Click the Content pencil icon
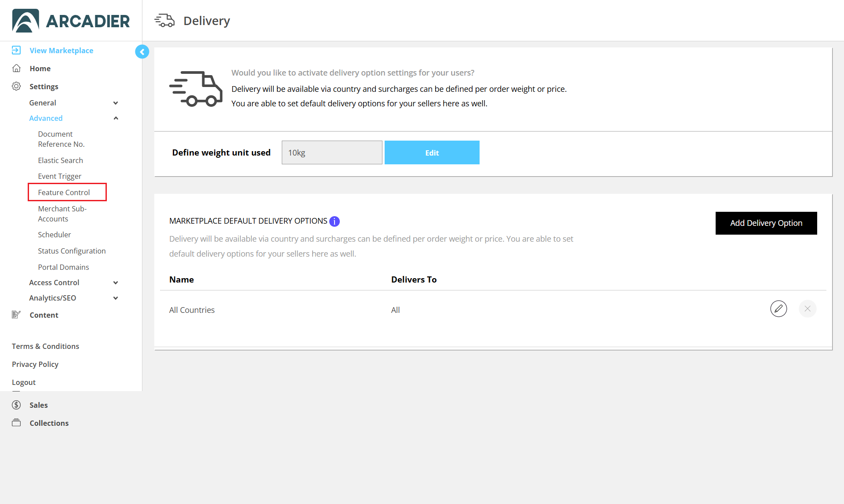The image size is (844, 504). (x=16, y=315)
